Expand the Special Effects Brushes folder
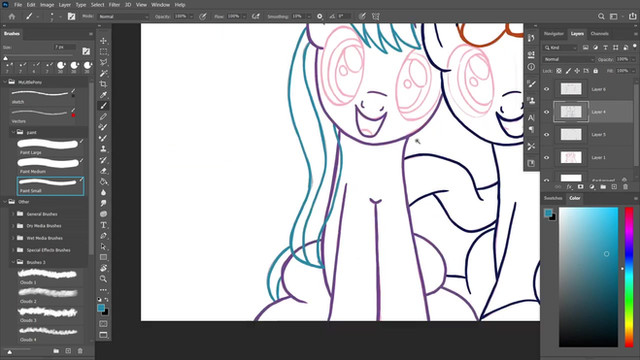 [13, 250]
